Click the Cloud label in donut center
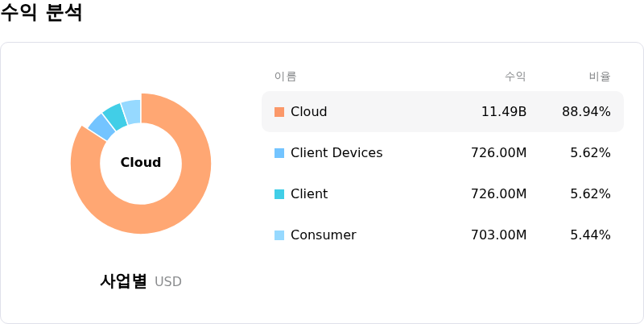 (140, 163)
